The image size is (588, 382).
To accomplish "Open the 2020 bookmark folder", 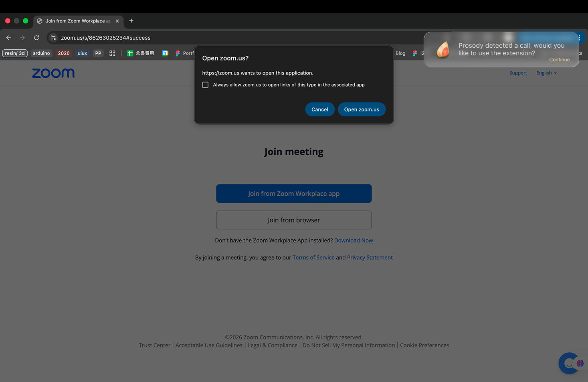I will coord(63,53).
